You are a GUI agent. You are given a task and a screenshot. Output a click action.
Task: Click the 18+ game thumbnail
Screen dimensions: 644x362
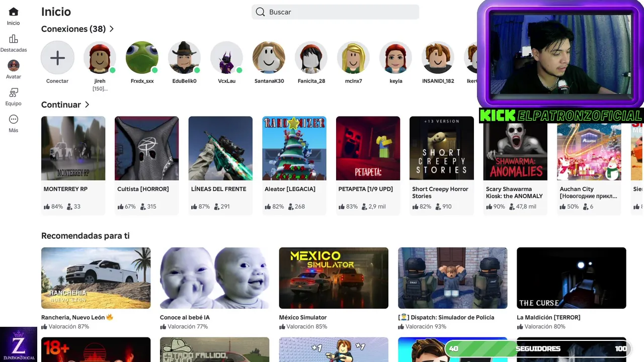[x=96, y=349]
